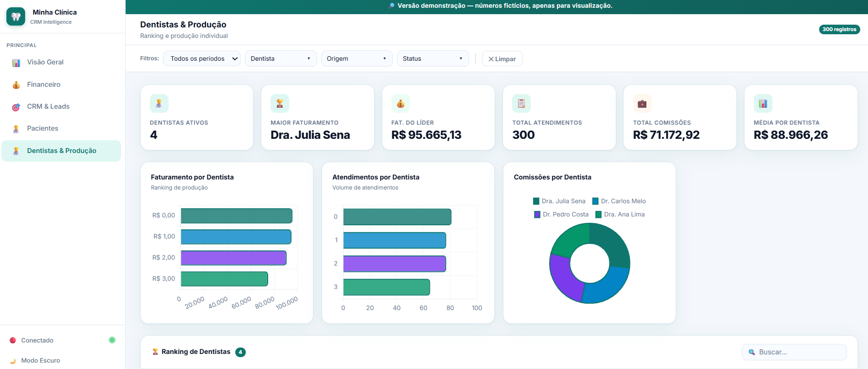The image size is (868, 369).
Task: Click the PRINCIPAL section header
Action: (21, 45)
